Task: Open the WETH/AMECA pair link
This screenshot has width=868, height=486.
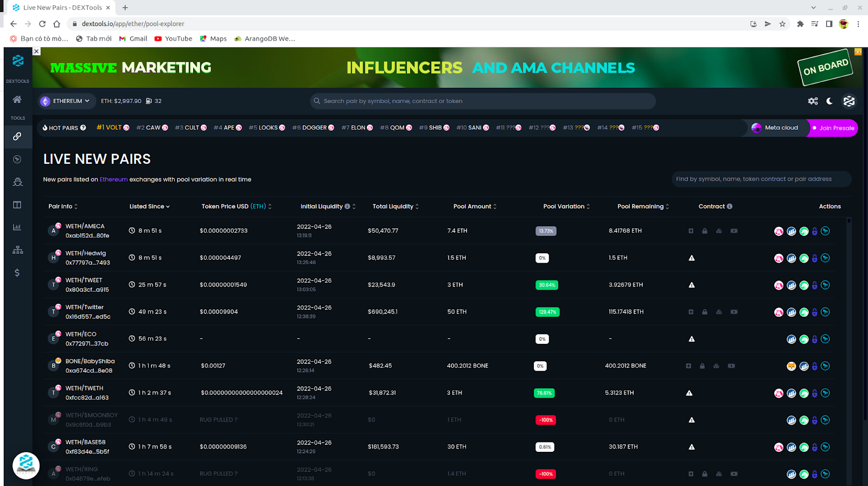Action: pyautogui.click(x=85, y=226)
